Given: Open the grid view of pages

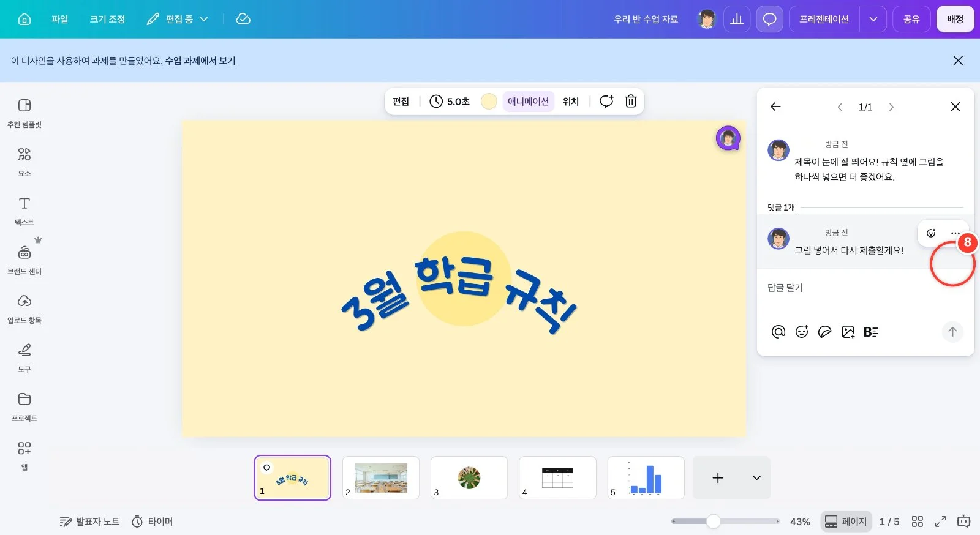Looking at the screenshot, I should click(x=917, y=522).
